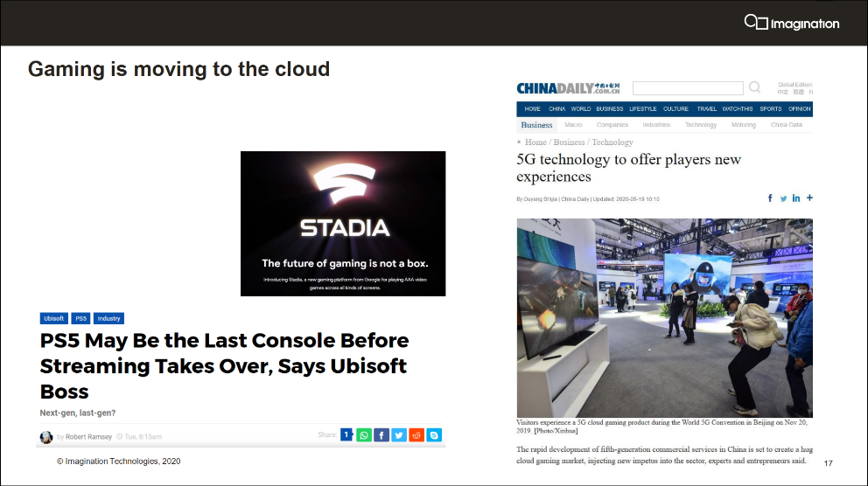Viewport: 868px width, 486px height.
Task: Open HOME in China Daily navigation
Action: point(533,109)
